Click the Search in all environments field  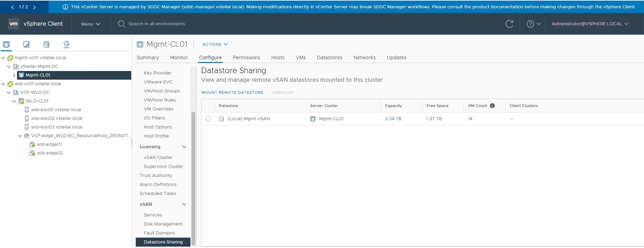click(156, 24)
